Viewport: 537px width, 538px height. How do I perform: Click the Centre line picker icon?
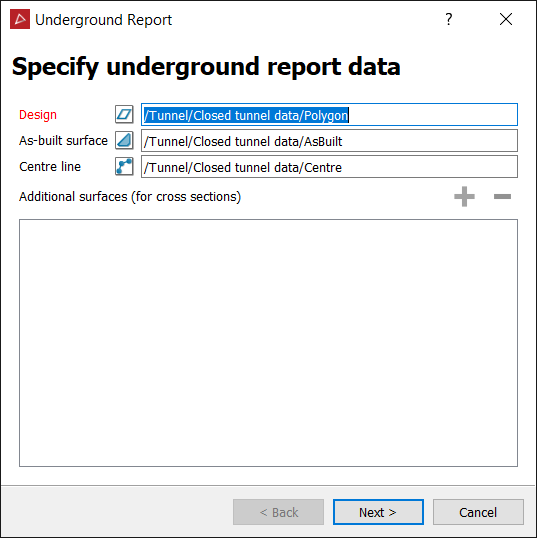tap(124, 166)
